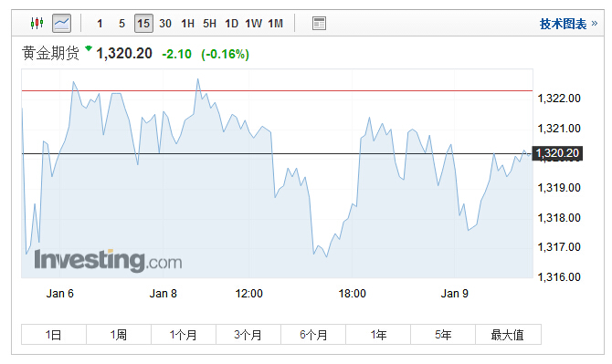Switch to candlestick chart type icon
The height and width of the screenshot is (364, 612).
pyautogui.click(x=37, y=24)
